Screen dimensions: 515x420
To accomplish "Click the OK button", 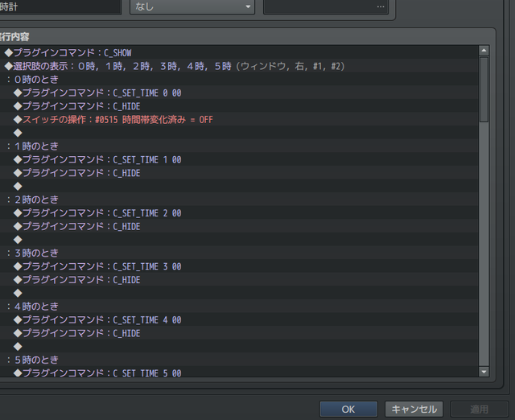I will [x=348, y=410].
